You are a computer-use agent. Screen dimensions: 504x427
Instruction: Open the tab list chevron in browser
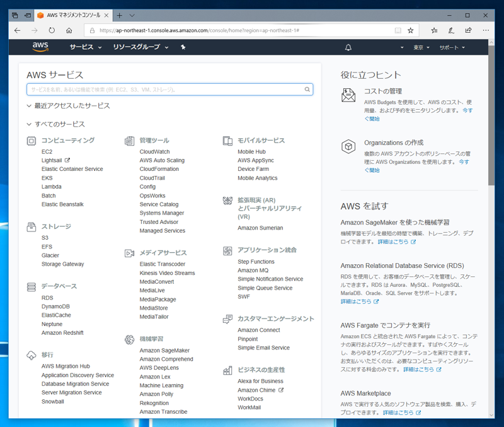(132, 15)
